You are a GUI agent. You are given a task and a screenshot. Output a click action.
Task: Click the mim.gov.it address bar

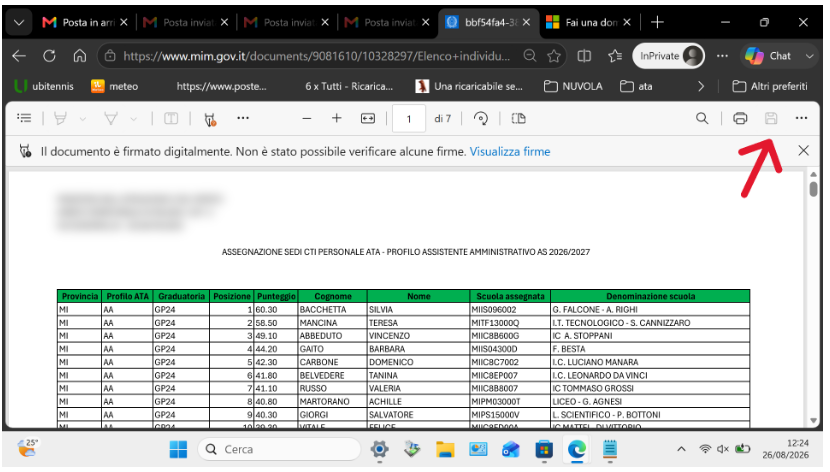pyautogui.click(x=317, y=56)
